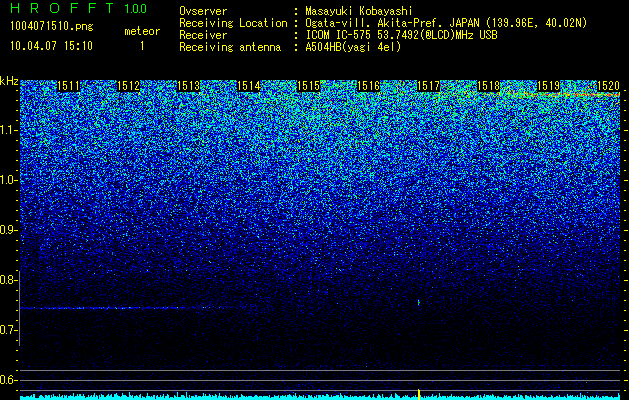Viewport: 629px width, 400px height.
Task: Click the 1511 time marker
Action: point(69,86)
